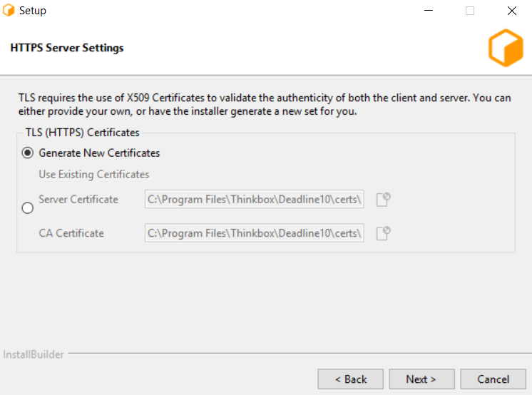Click the 'Server Certificate' label

(78, 199)
